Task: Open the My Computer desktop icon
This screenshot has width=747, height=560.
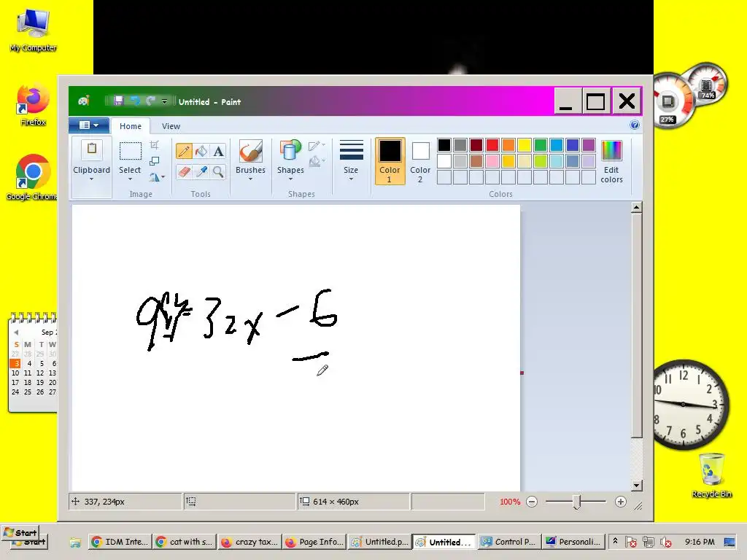Action: click(33, 30)
